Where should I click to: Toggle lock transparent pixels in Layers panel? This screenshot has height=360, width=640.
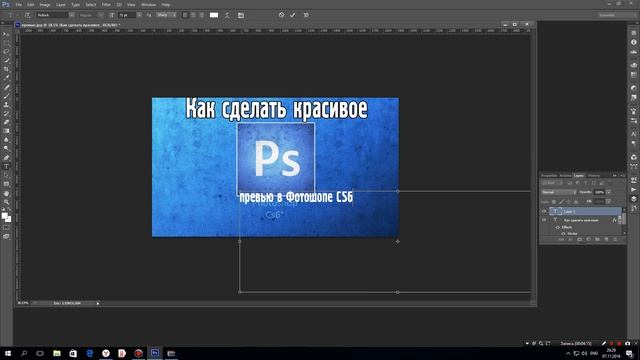click(x=554, y=202)
